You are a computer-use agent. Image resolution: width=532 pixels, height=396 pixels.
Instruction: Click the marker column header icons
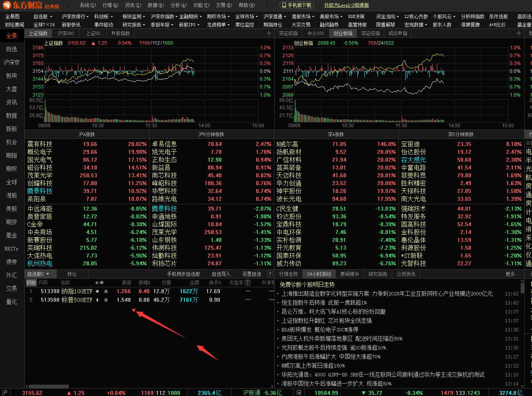click(x=99, y=283)
